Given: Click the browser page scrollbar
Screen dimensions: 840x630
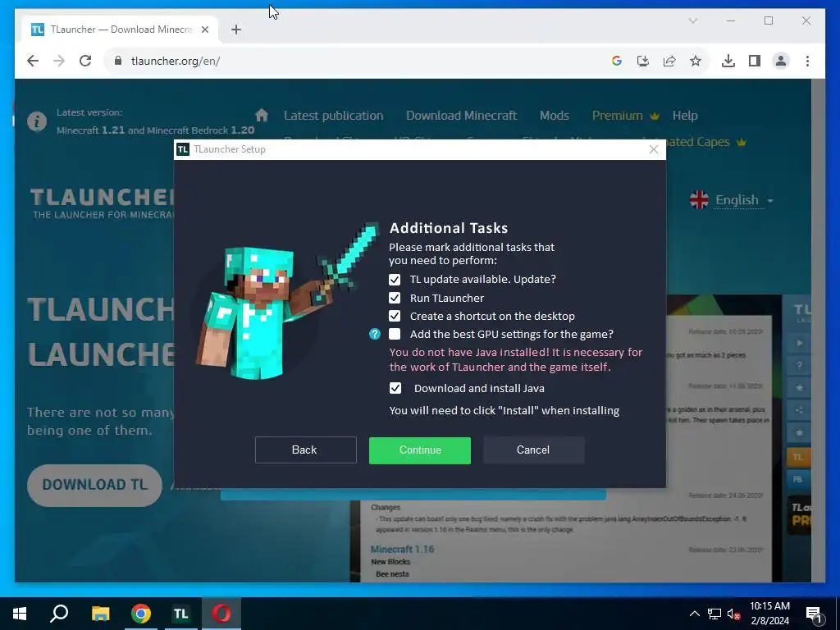Looking at the screenshot, I should (x=818, y=330).
